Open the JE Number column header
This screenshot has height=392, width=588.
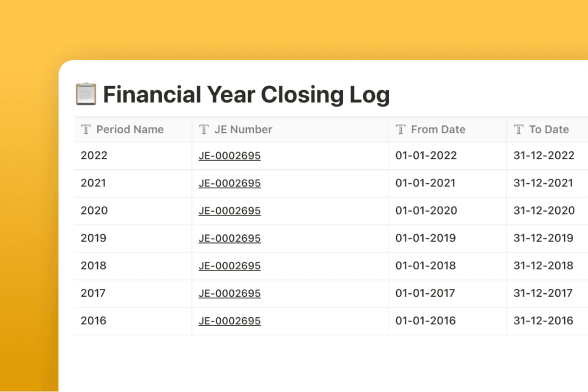coord(290,130)
